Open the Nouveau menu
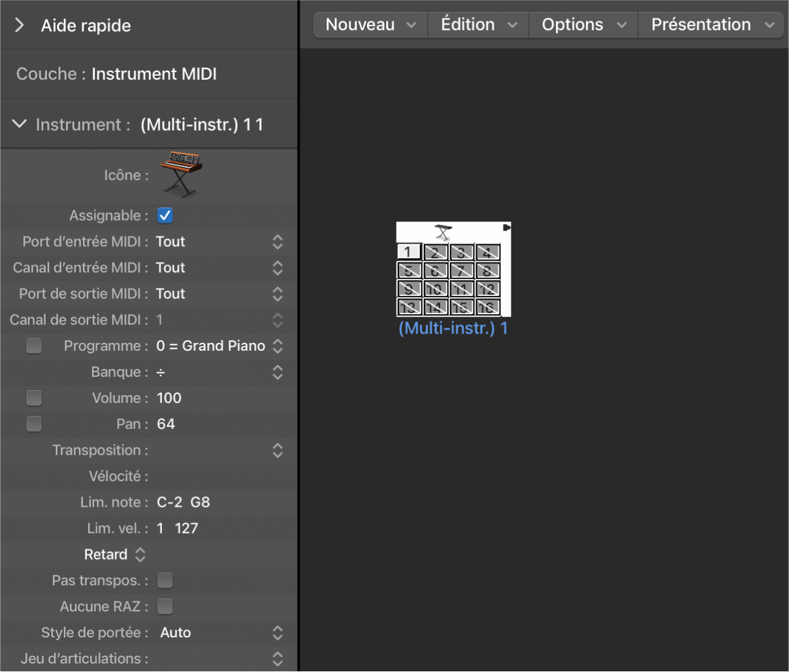 click(370, 25)
